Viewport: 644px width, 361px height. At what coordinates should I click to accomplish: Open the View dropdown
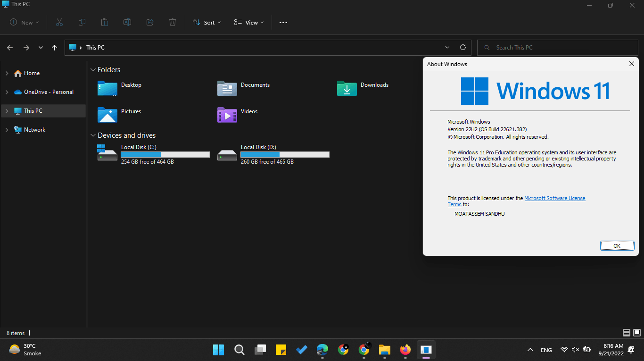pyautogui.click(x=249, y=22)
